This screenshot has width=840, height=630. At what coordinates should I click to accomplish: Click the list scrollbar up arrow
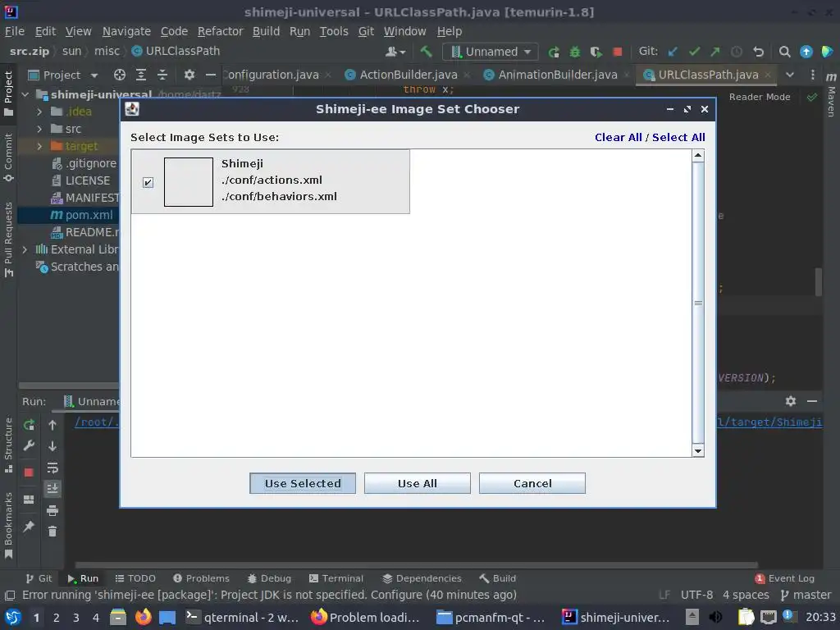698,156
